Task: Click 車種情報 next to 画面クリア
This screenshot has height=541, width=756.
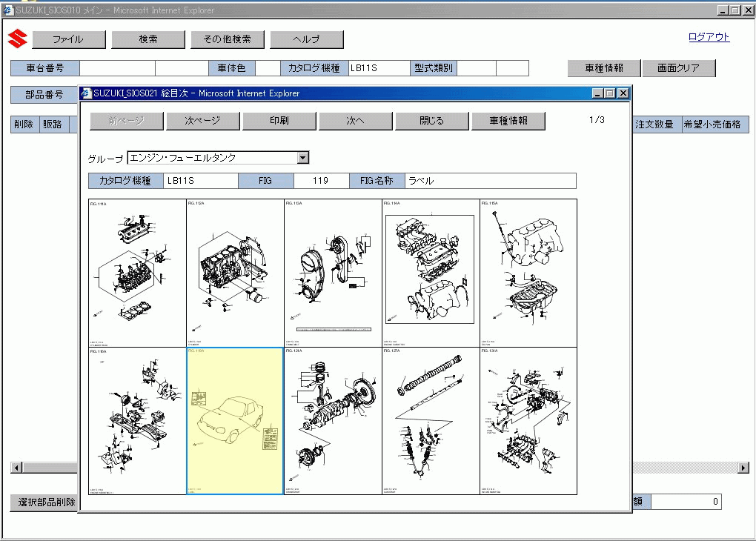Action: (604, 67)
